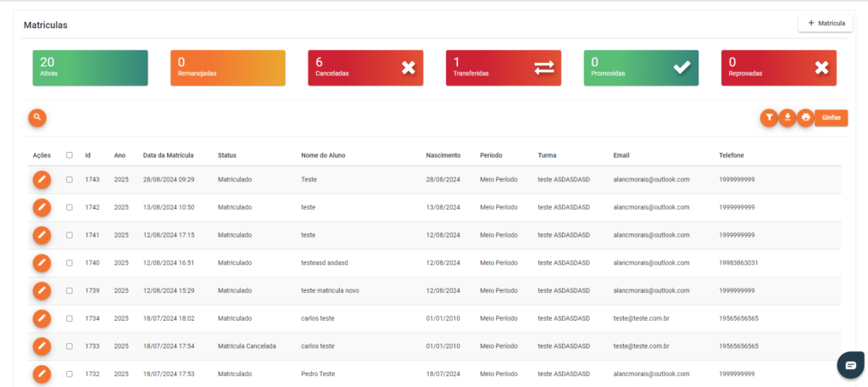Click the orange search icon button
The image size is (868, 387).
click(x=37, y=118)
